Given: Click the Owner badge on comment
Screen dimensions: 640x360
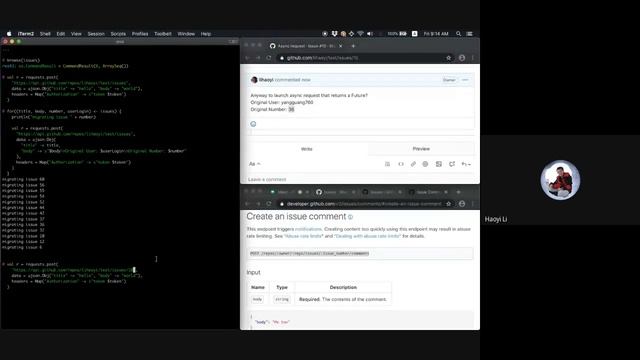Looking at the screenshot, I should pyautogui.click(x=449, y=80).
